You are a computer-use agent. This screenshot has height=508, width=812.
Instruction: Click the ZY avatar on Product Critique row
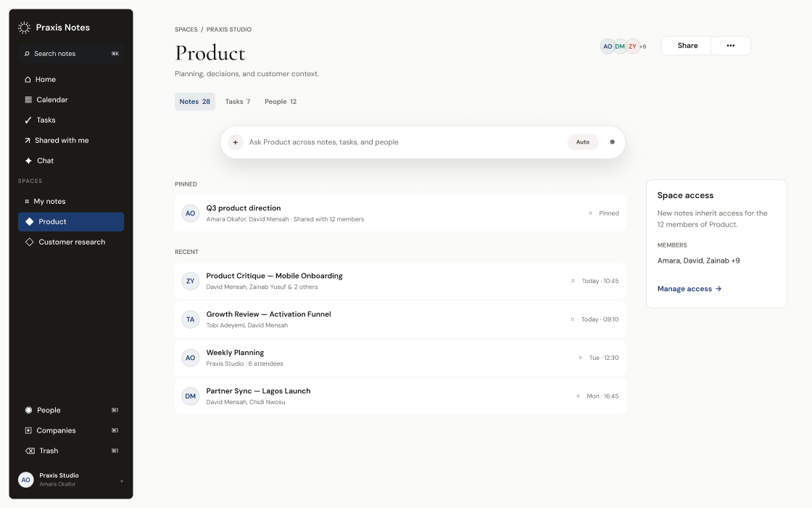(x=191, y=281)
